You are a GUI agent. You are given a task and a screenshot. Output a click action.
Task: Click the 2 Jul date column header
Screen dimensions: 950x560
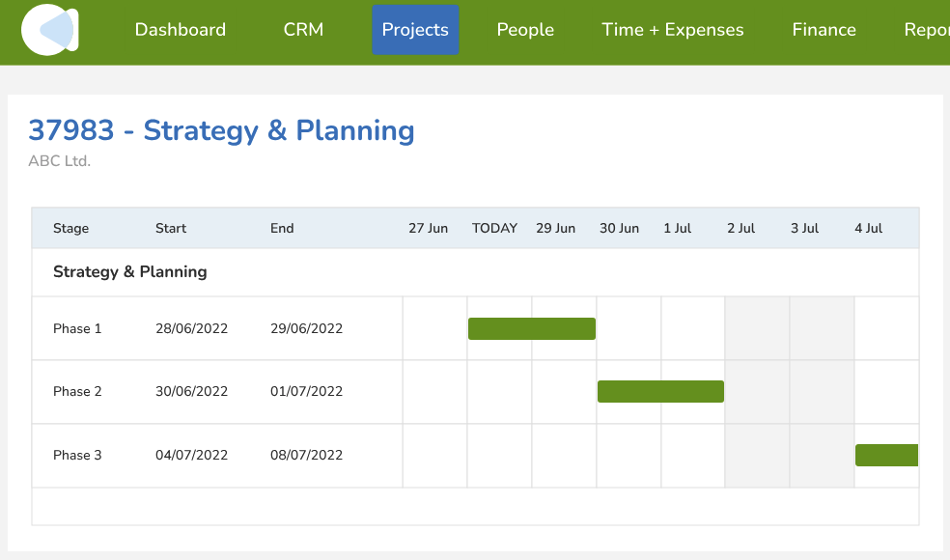pyautogui.click(x=740, y=229)
